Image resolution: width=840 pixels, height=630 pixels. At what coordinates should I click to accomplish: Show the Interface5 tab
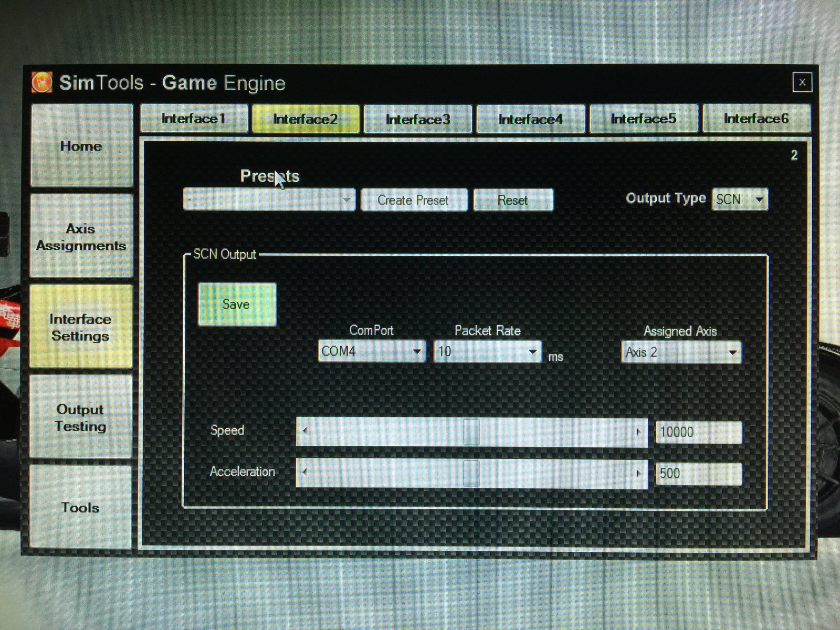644,119
